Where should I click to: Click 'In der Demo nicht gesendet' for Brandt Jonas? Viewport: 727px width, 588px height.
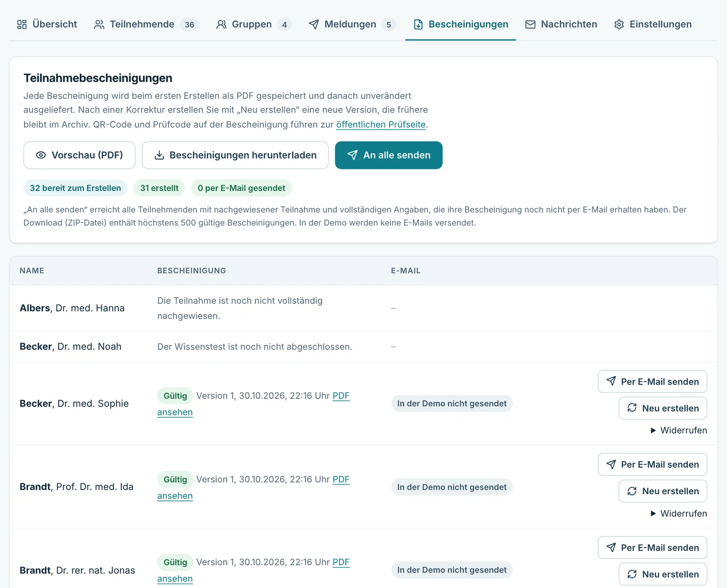[x=452, y=570]
